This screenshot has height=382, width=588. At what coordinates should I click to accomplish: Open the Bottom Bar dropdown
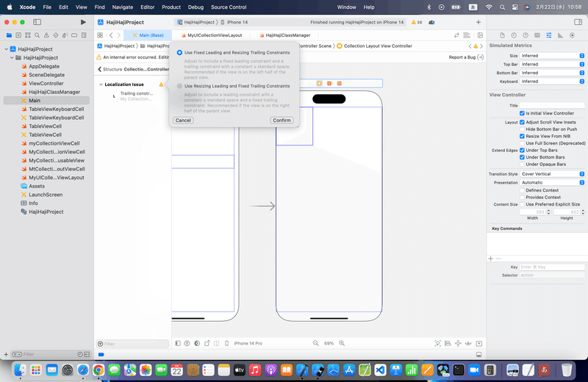[x=552, y=73]
